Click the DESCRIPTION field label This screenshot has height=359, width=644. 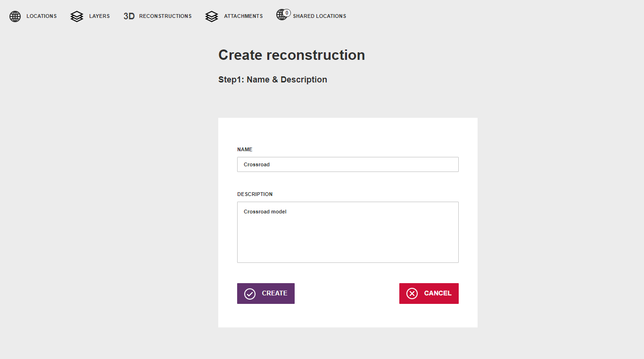coord(255,194)
